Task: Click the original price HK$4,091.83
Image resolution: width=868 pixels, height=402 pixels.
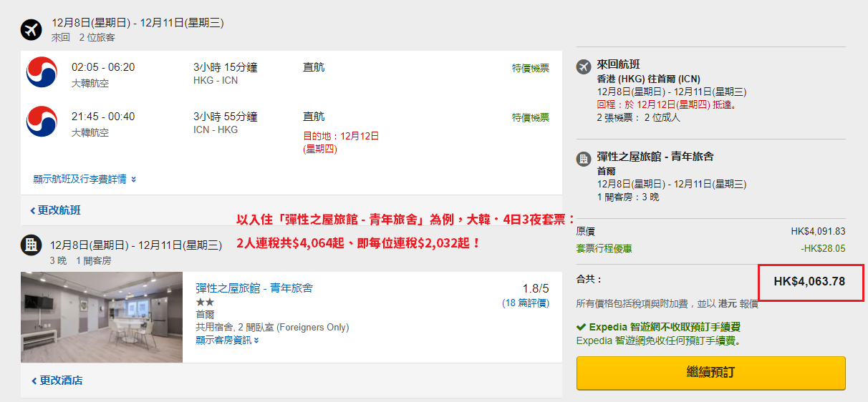Action: (819, 232)
